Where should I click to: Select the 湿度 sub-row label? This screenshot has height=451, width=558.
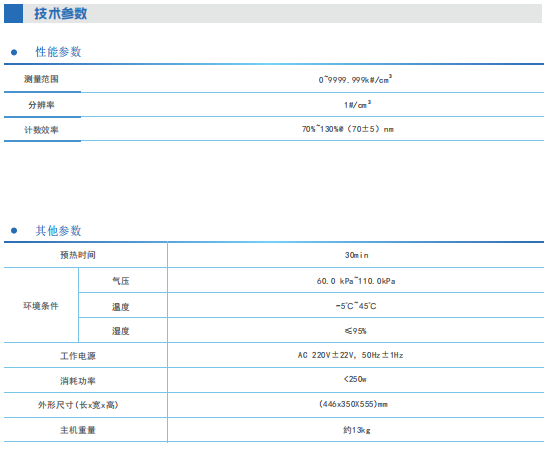(121, 331)
